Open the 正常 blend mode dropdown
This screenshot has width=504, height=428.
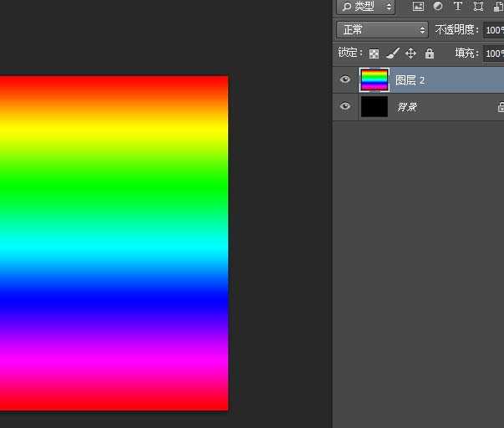pyautogui.click(x=382, y=30)
